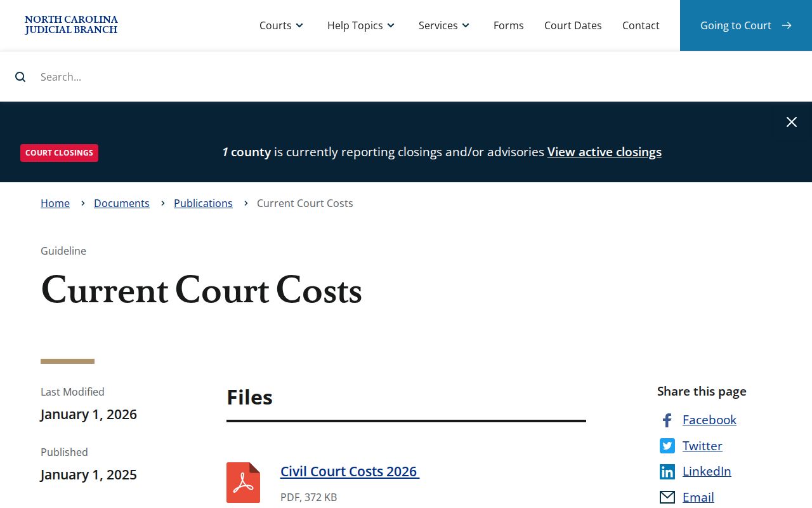The width and height of the screenshot is (812, 508).
Task: Click the Twitter bird icon
Action: click(667, 446)
